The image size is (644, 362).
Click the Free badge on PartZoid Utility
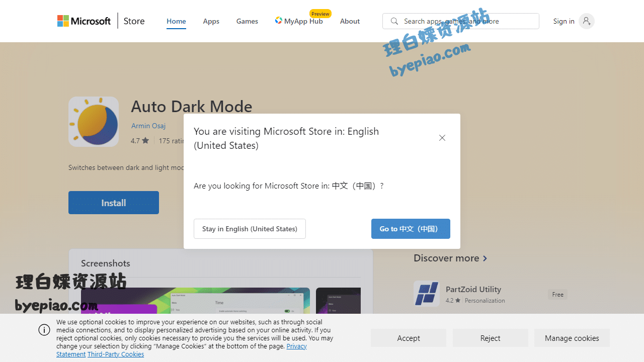(x=557, y=295)
